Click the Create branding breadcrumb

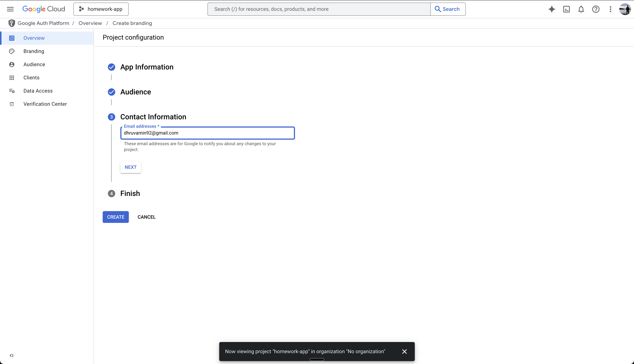[132, 23]
